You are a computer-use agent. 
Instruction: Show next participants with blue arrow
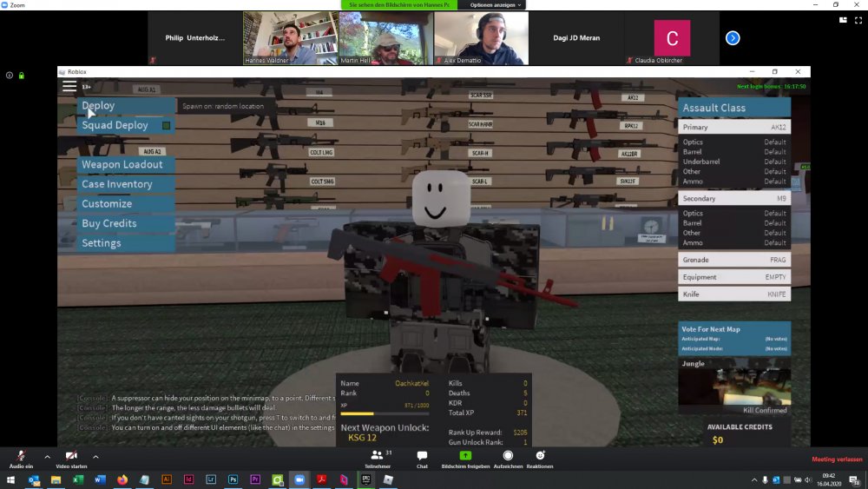[x=733, y=38]
